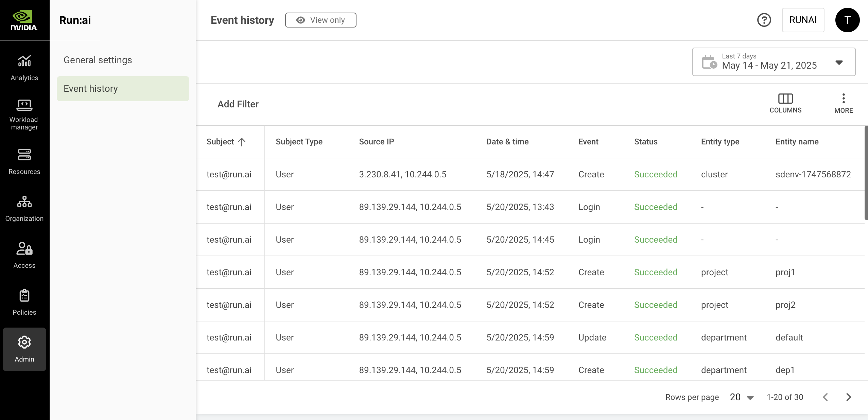The height and width of the screenshot is (420, 868).
Task: Open the user avatar T menu
Action: [x=847, y=20]
